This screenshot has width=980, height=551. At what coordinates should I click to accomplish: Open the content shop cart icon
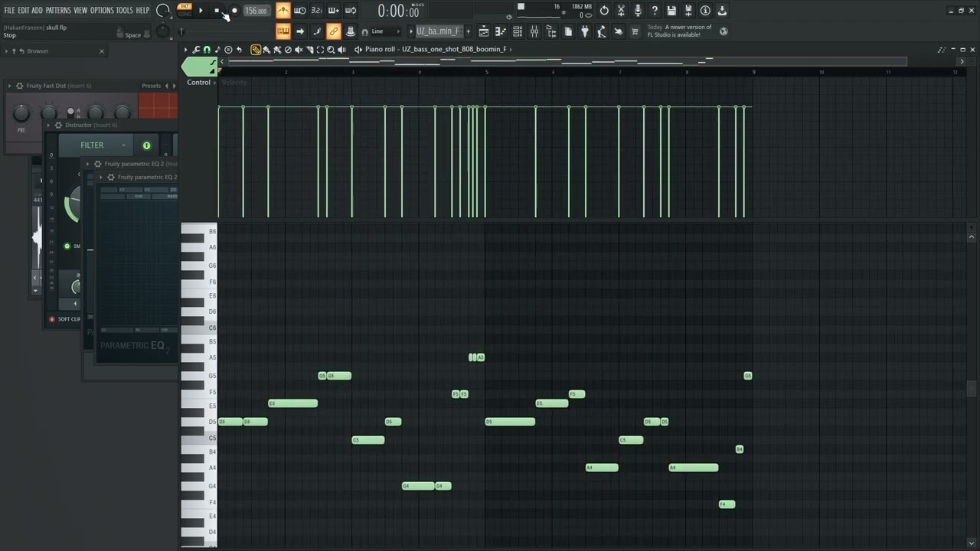[635, 31]
